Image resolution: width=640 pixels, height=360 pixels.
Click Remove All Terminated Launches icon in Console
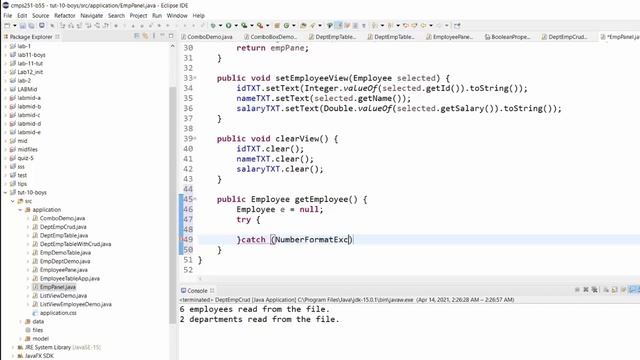(595, 290)
